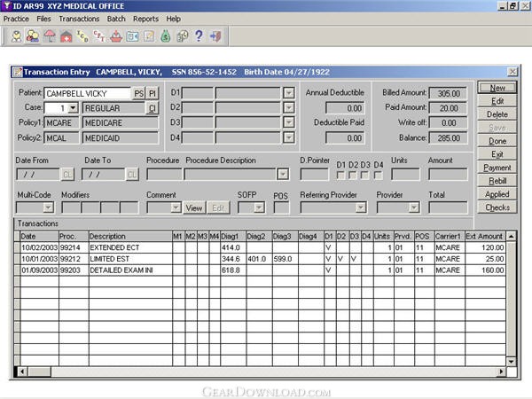Click the Transaction Entry window title icon

[18, 72]
